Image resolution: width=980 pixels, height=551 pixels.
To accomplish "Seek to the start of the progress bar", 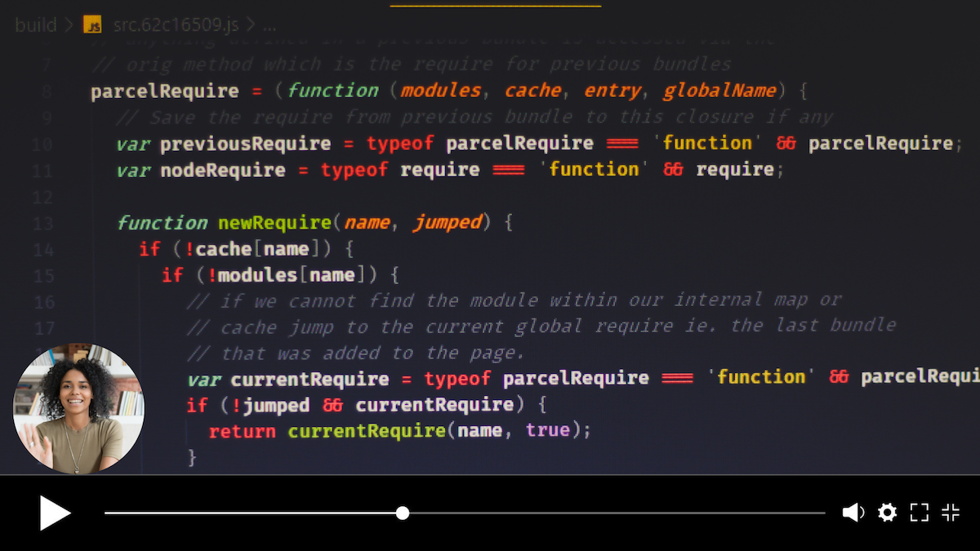I will pos(106,513).
